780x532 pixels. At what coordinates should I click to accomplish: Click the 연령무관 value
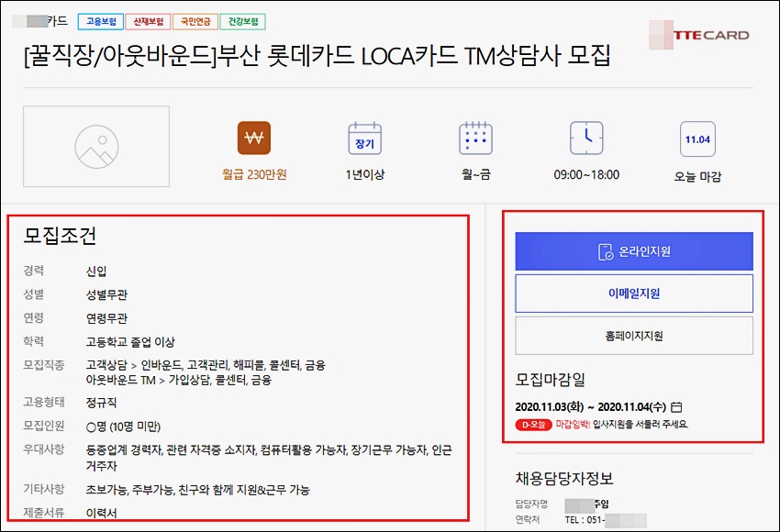[106, 318]
